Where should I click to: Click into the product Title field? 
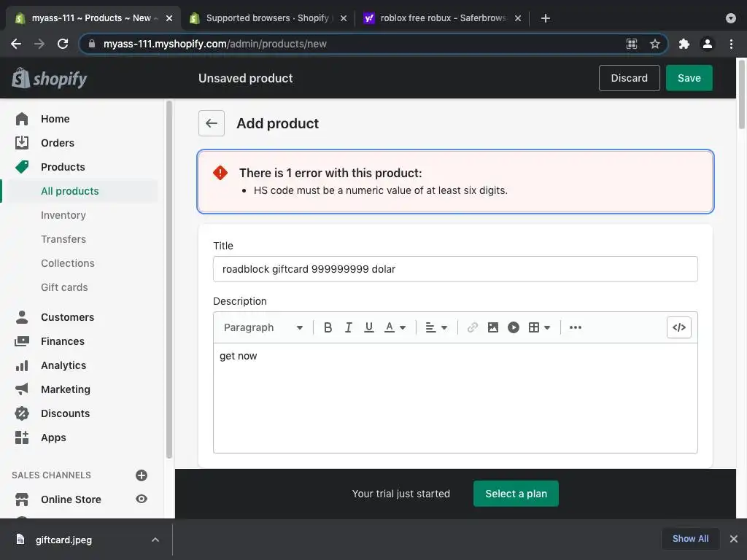455,269
